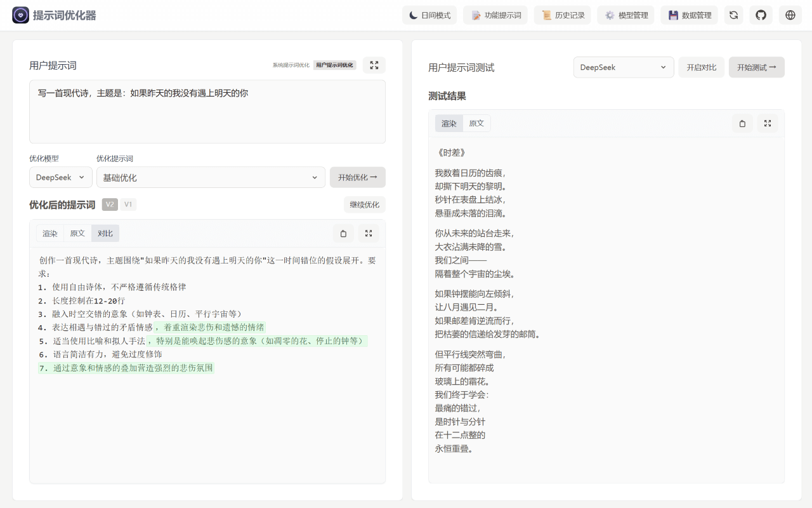
Task: Open the DeepSeek model dropdown for testing
Action: 623,67
